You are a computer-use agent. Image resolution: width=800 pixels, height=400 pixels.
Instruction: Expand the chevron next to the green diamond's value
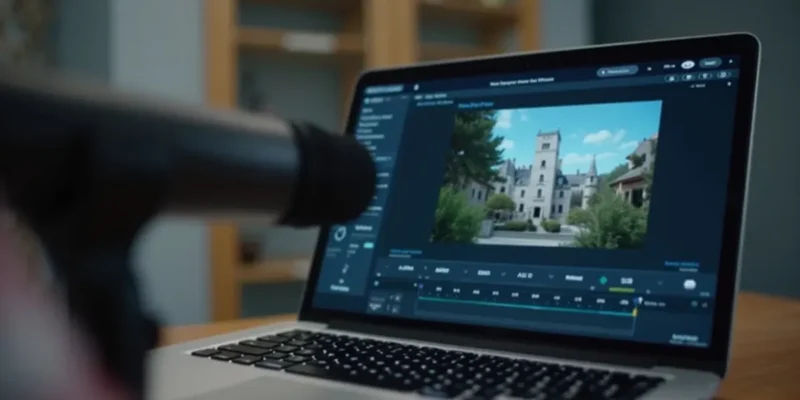coord(660,283)
